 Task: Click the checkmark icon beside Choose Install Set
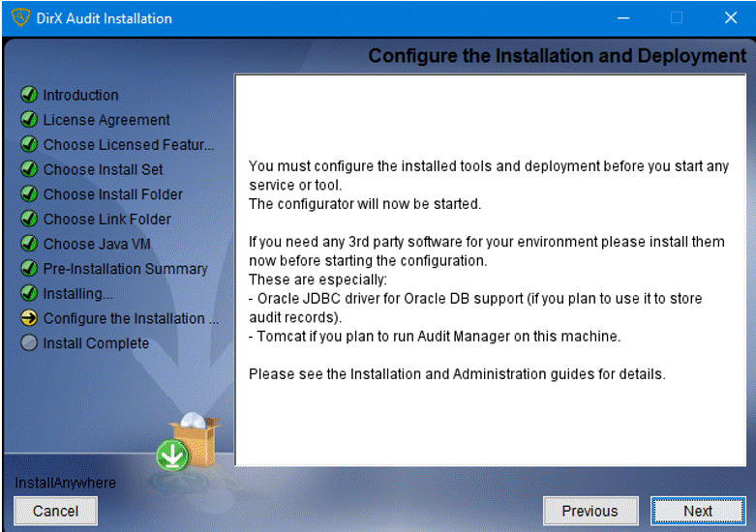click(29, 169)
